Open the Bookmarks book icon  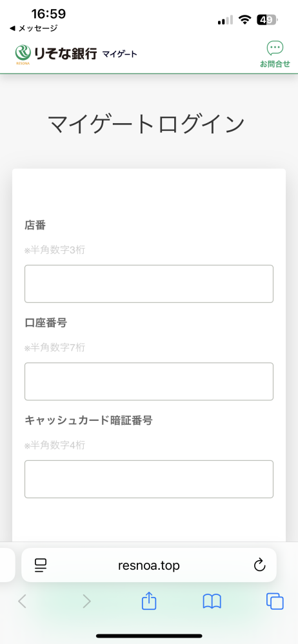pos(212,601)
